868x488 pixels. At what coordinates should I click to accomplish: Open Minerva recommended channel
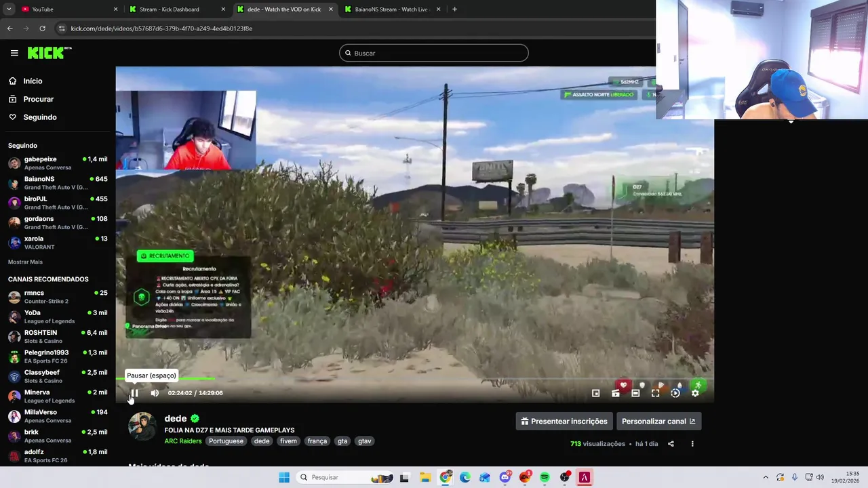(58, 396)
